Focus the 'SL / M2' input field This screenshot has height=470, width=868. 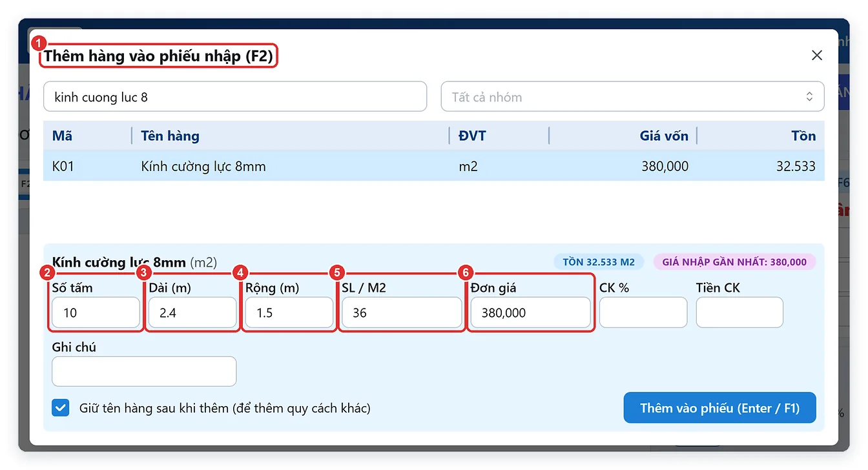402,312
